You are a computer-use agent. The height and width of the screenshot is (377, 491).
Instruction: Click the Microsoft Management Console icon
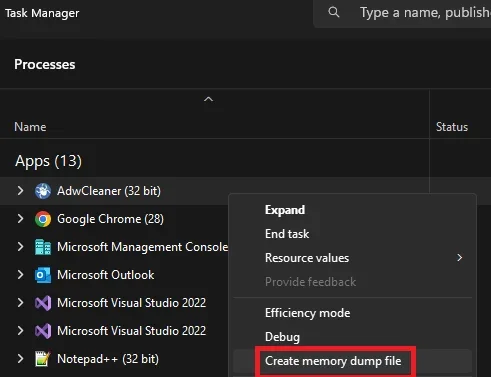click(43, 247)
